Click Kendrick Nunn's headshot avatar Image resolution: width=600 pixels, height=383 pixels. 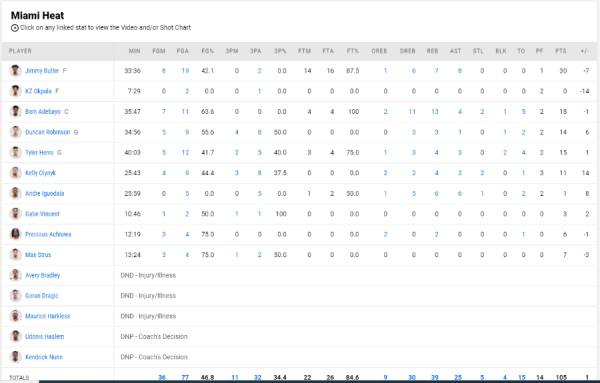15,357
